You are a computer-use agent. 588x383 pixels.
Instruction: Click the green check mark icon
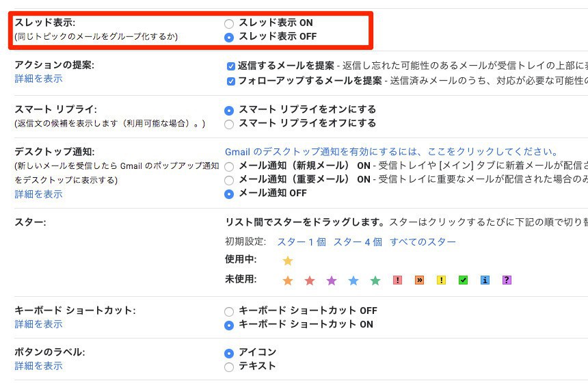coord(463,280)
